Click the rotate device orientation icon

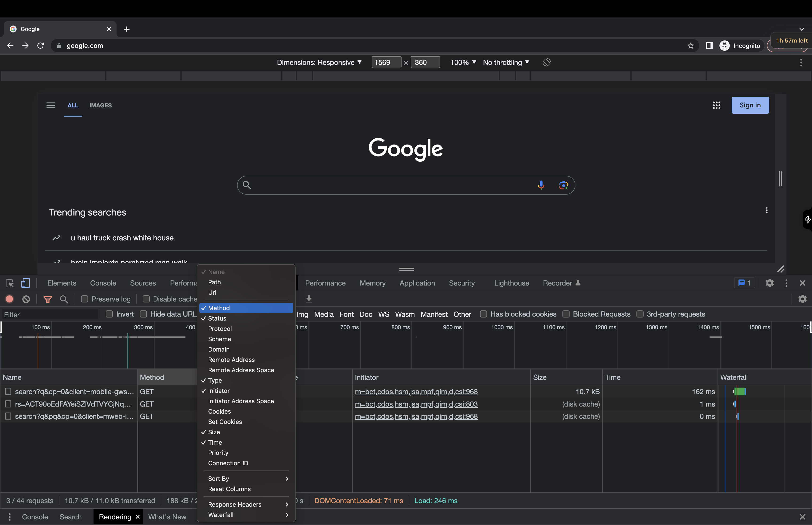pos(547,62)
